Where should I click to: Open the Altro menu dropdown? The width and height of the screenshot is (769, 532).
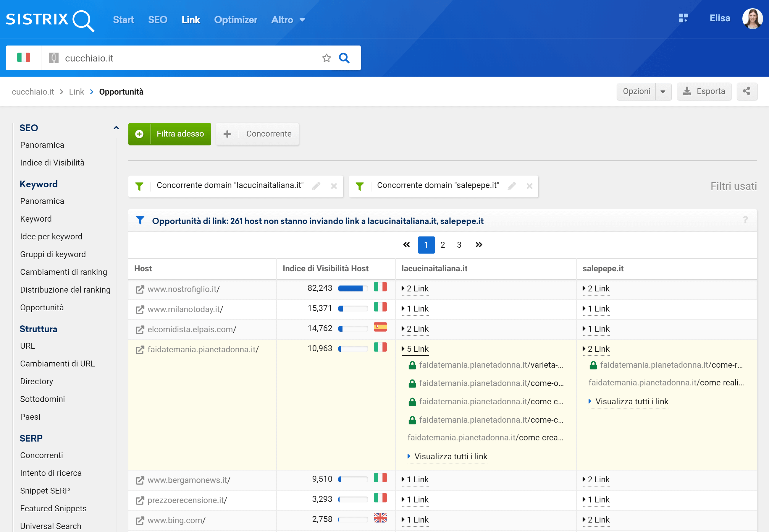[x=288, y=20]
